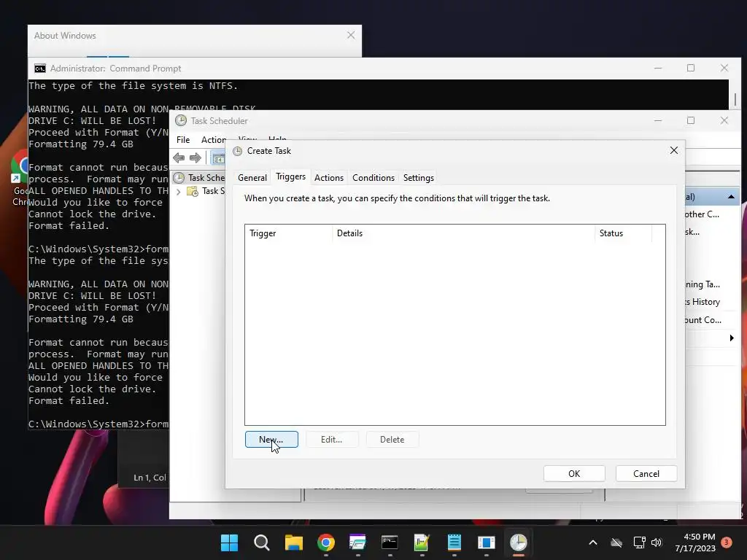Screen dimensions: 747x560
Task: Open the File menu in Task Scheduler
Action: [x=183, y=139]
